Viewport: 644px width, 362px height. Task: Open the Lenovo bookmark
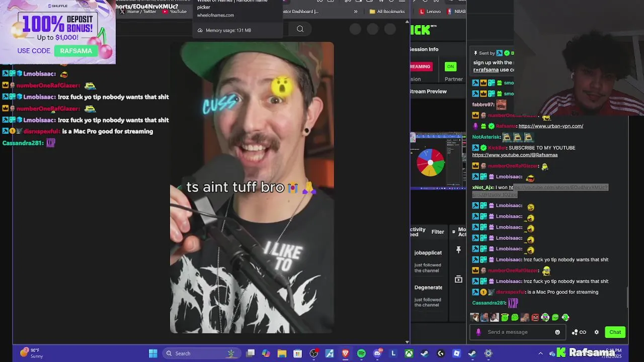pyautogui.click(x=430, y=12)
